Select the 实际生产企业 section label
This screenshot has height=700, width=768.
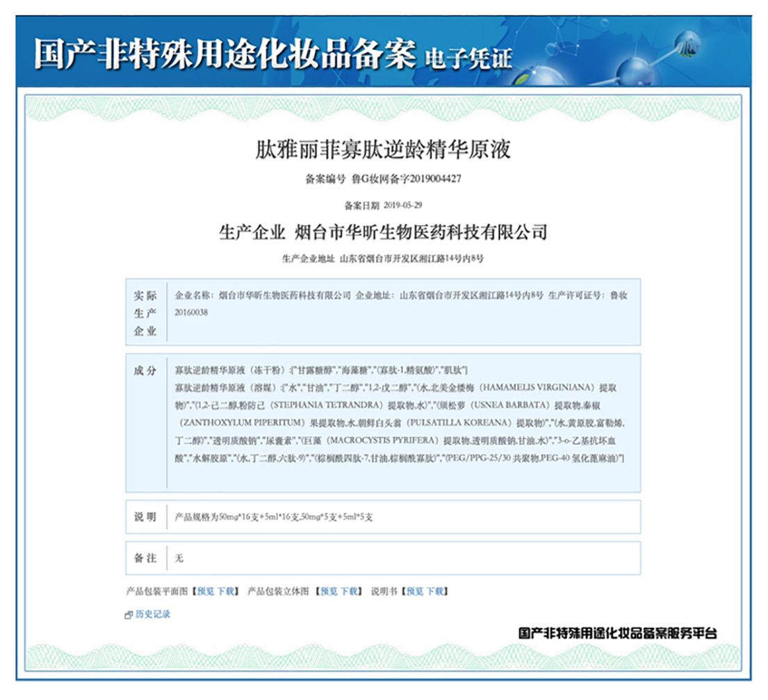click(x=145, y=313)
